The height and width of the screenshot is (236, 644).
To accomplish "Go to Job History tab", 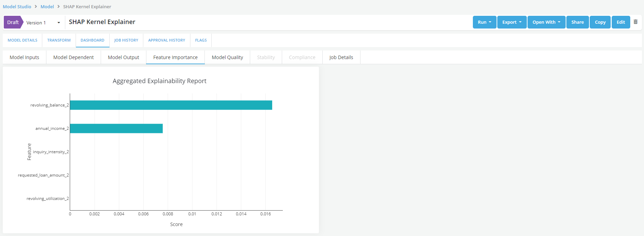I will [126, 40].
